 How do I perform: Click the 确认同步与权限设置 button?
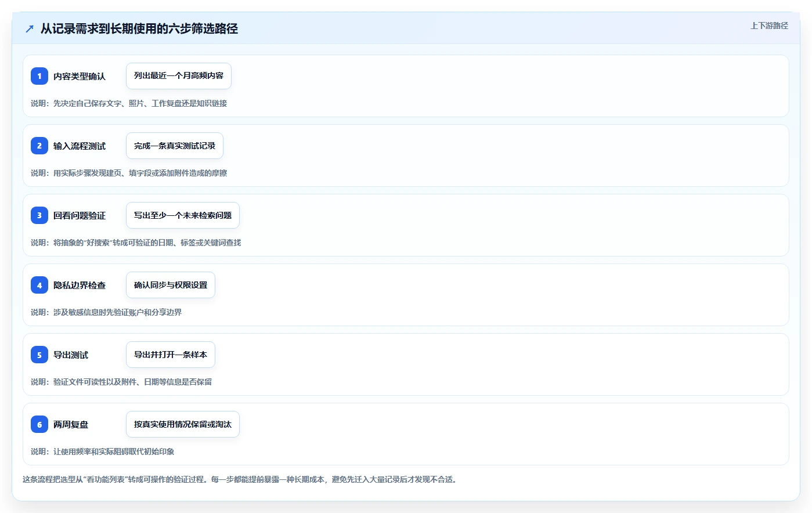click(x=171, y=285)
